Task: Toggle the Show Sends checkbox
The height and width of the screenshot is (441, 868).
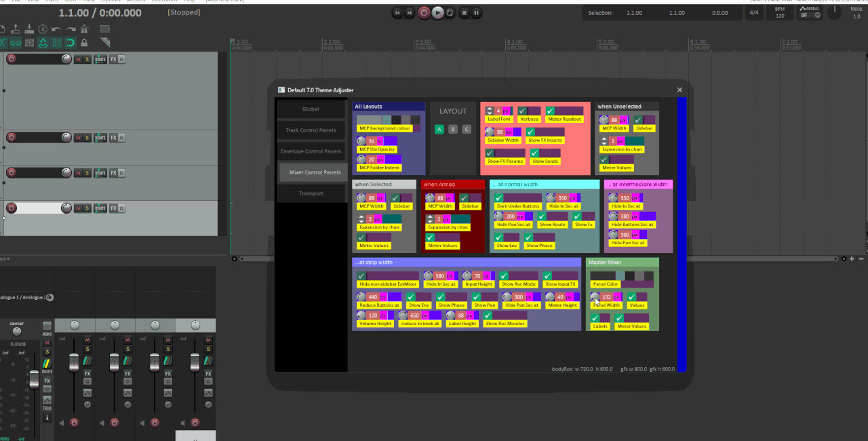Action: [534, 153]
